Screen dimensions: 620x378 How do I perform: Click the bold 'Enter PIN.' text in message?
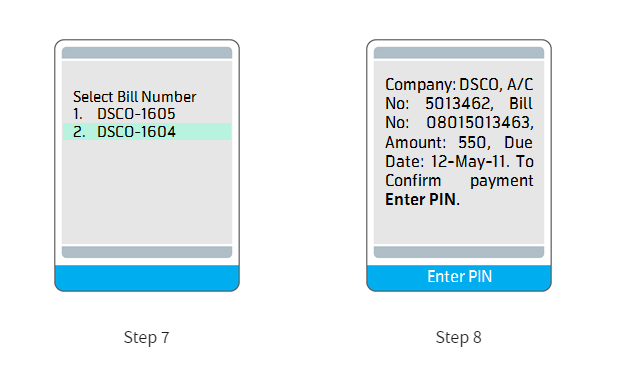422,200
